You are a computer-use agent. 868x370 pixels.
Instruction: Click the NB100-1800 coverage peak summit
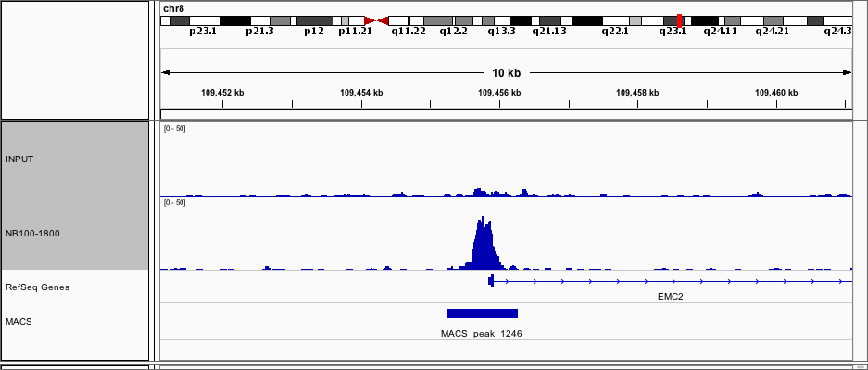pyautogui.click(x=484, y=218)
